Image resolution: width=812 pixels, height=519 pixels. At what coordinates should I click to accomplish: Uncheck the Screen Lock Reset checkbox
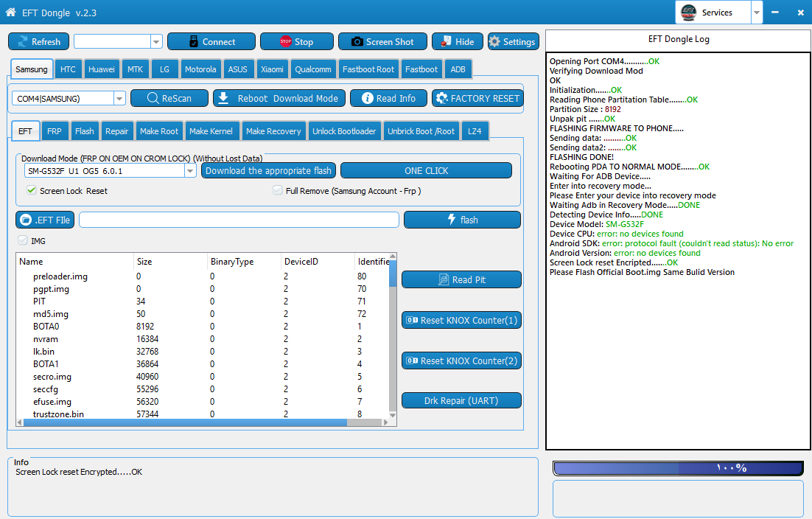tap(32, 191)
